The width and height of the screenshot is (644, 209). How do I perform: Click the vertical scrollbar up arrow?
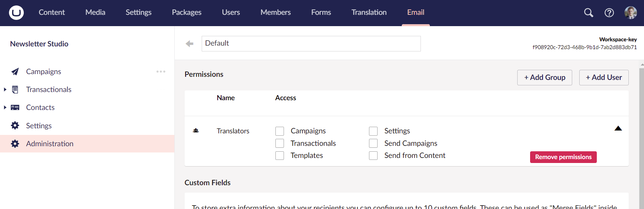click(x=642, y=64)
